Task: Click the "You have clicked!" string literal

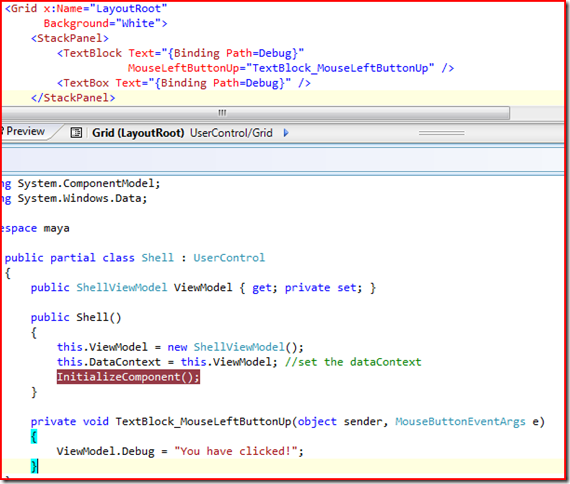Action: [x=236, y=451]
